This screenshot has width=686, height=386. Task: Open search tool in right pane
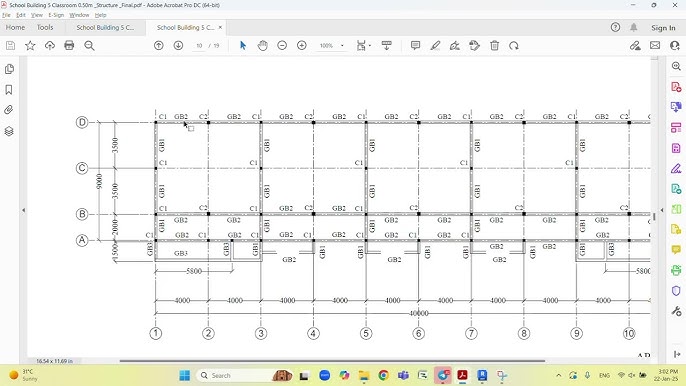(676, 66)
